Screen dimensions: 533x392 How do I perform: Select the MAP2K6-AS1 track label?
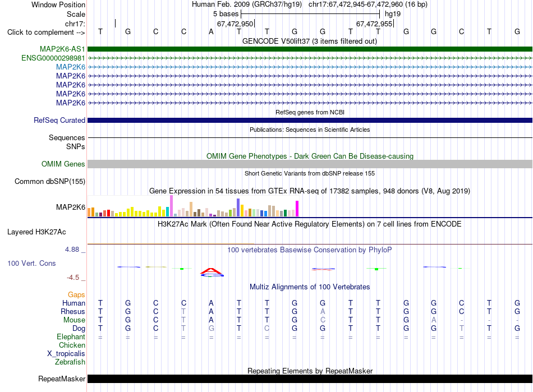point(62,49)
